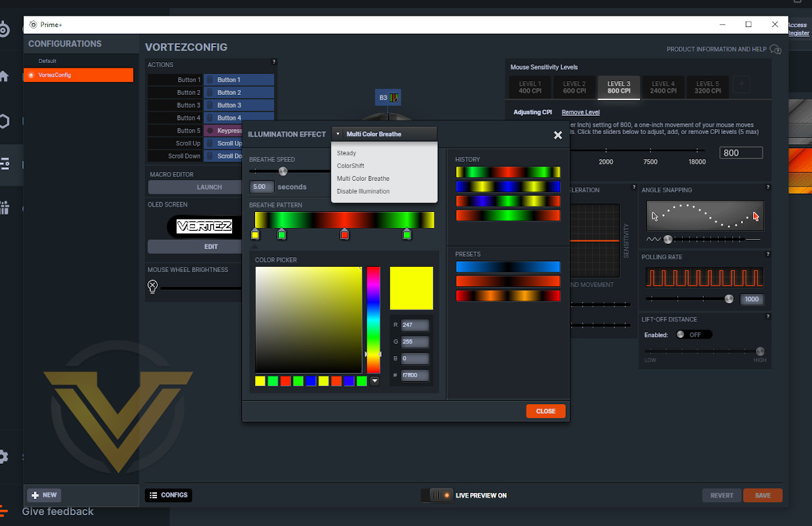Pick the first yellow recent-color swatch

point(261,381)
